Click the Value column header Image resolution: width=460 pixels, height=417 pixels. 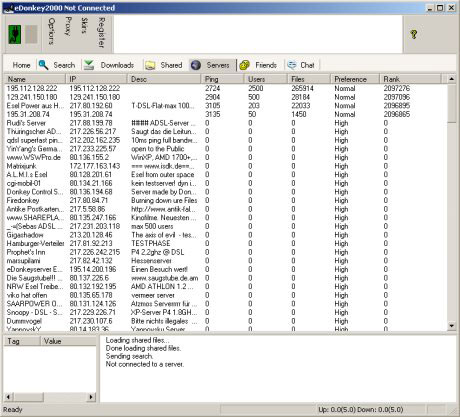point(68,341)
